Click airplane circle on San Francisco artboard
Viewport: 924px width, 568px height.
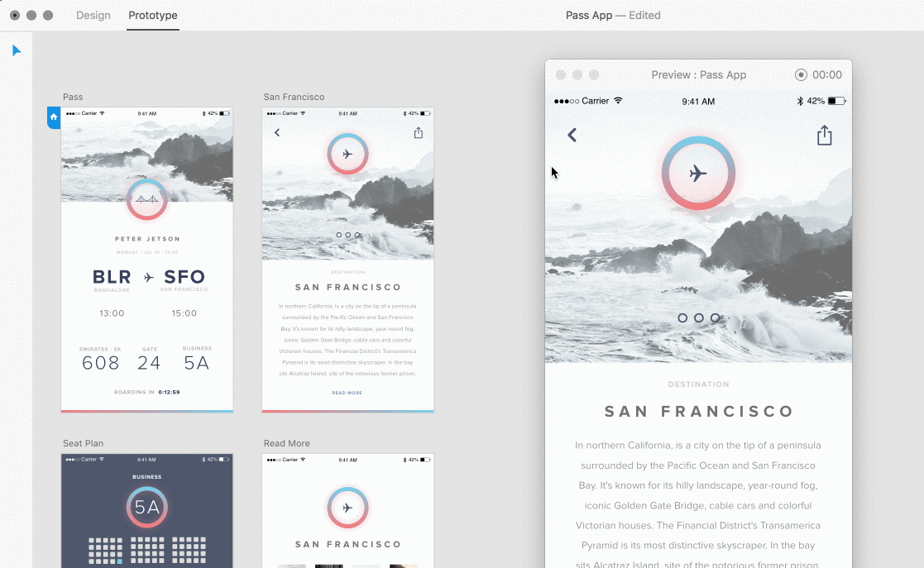tap(347, 155)
